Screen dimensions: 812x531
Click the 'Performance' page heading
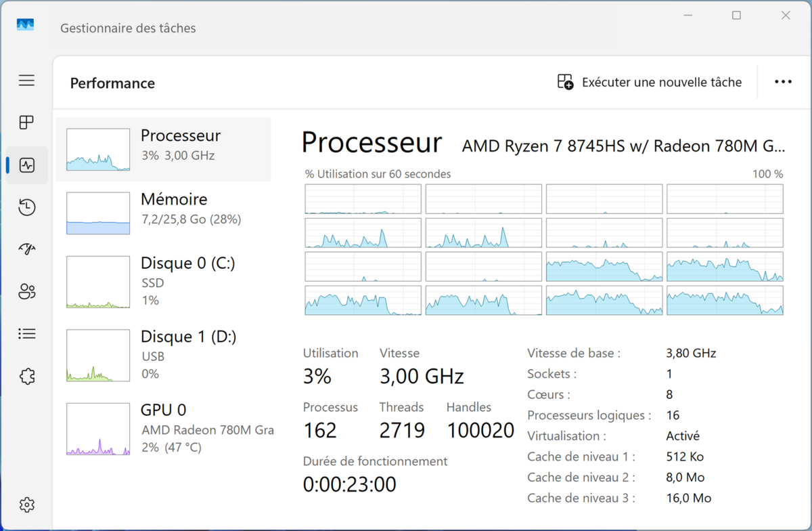pyautogui.click(x=112, y=83)
